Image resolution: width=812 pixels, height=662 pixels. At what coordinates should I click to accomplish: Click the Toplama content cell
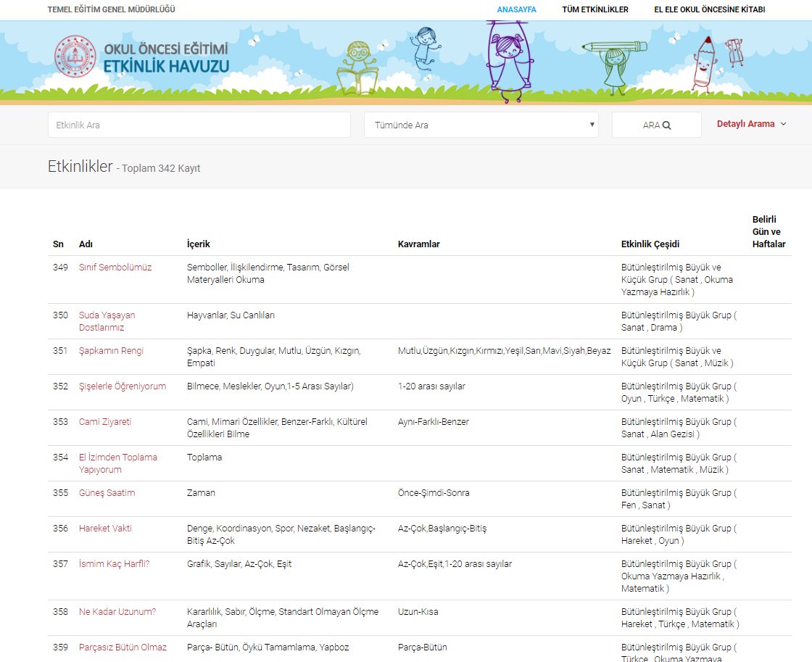coord(204,458)
